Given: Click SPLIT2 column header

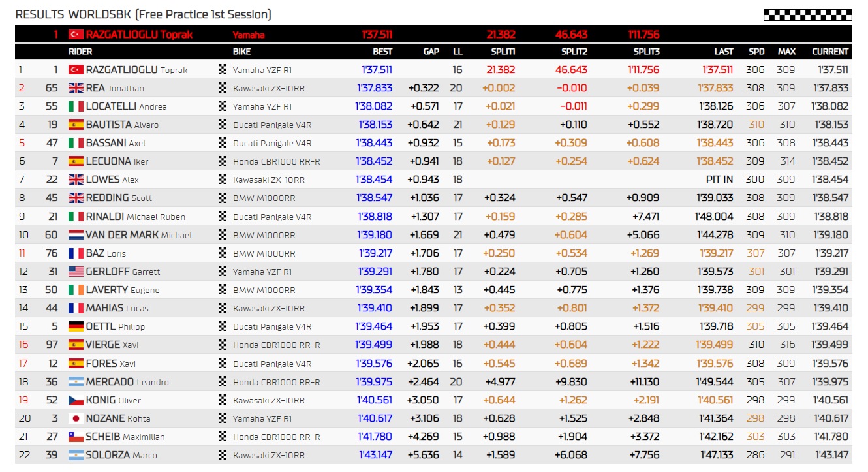Looking at the screenshot, I should pos(574,51).
